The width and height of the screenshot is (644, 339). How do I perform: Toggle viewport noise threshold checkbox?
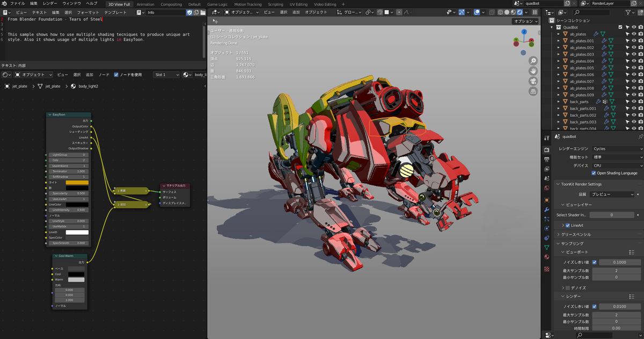[x=594, y=262]
